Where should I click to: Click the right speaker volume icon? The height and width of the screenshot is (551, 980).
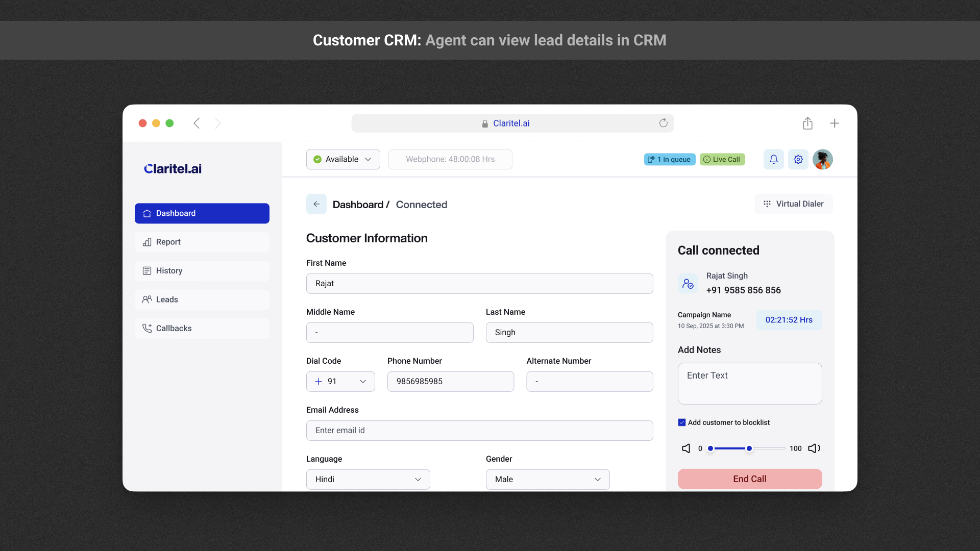point(814,448)
